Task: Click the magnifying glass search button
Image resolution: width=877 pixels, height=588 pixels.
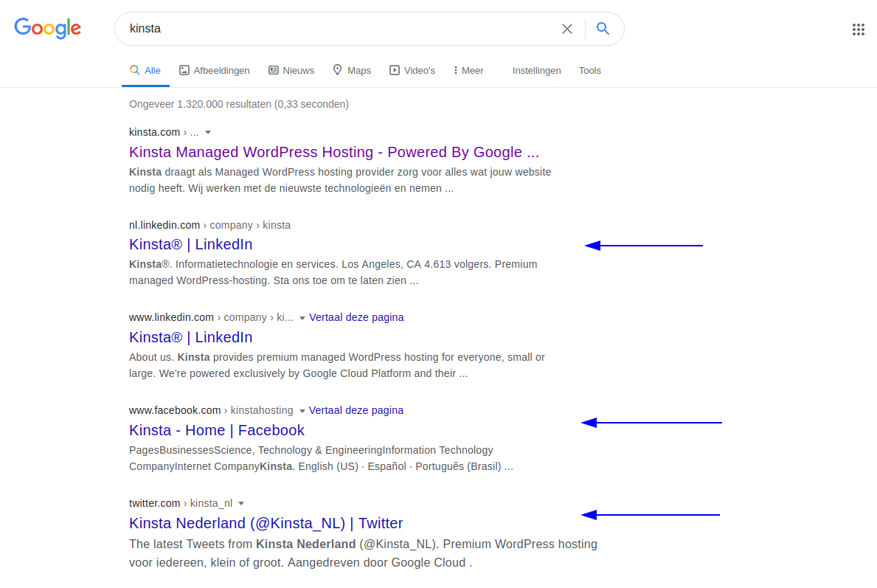Action: pos(603,29)
